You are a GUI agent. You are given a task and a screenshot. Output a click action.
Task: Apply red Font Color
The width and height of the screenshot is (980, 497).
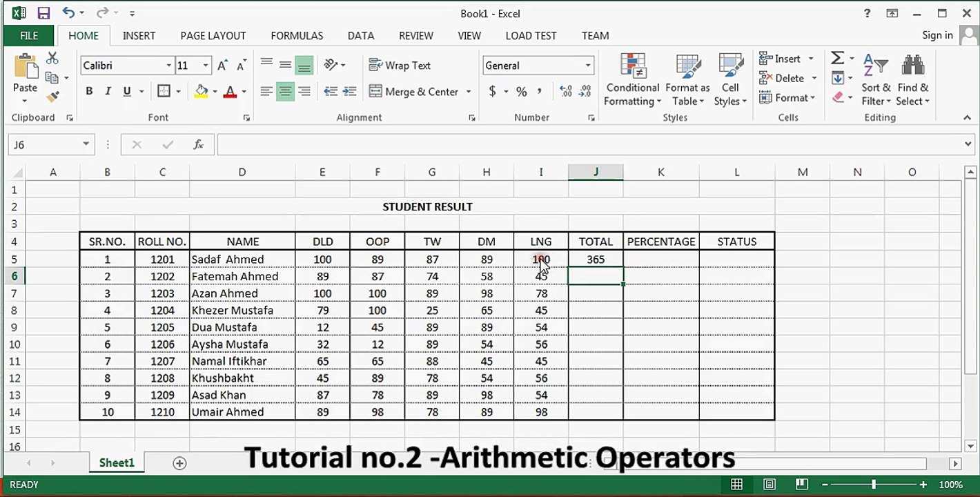click(x=230, y=91)
